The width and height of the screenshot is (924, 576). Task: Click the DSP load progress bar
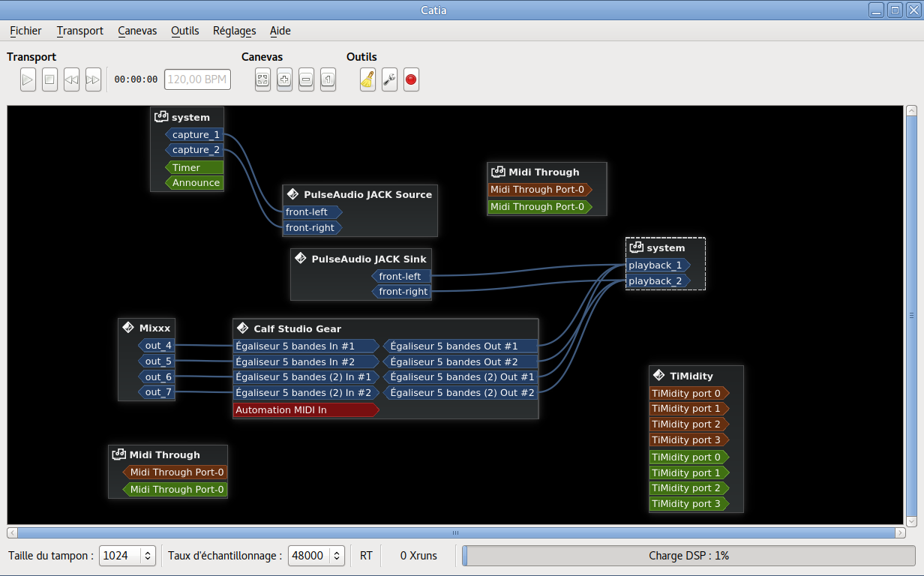(x=688, y=556)
